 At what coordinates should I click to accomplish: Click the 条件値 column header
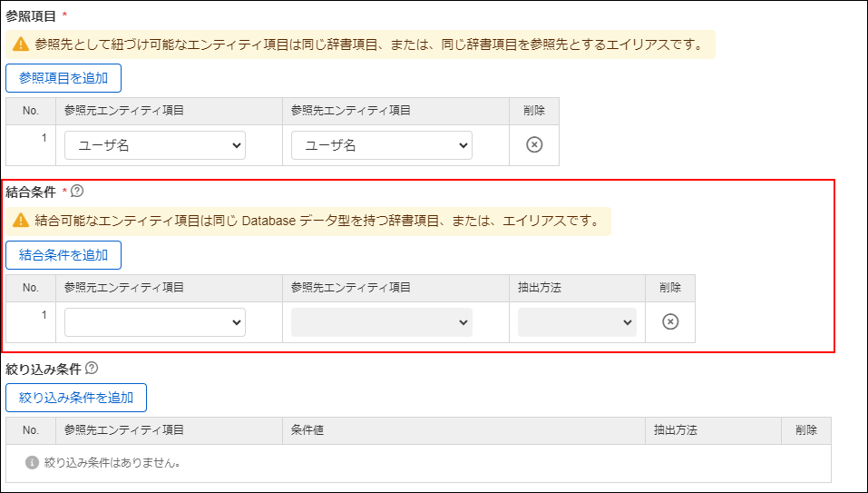(x=307, y=429)
